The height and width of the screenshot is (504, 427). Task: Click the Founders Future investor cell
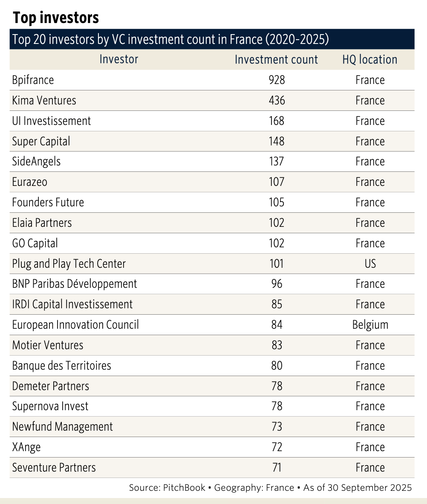tap(48, 203)
